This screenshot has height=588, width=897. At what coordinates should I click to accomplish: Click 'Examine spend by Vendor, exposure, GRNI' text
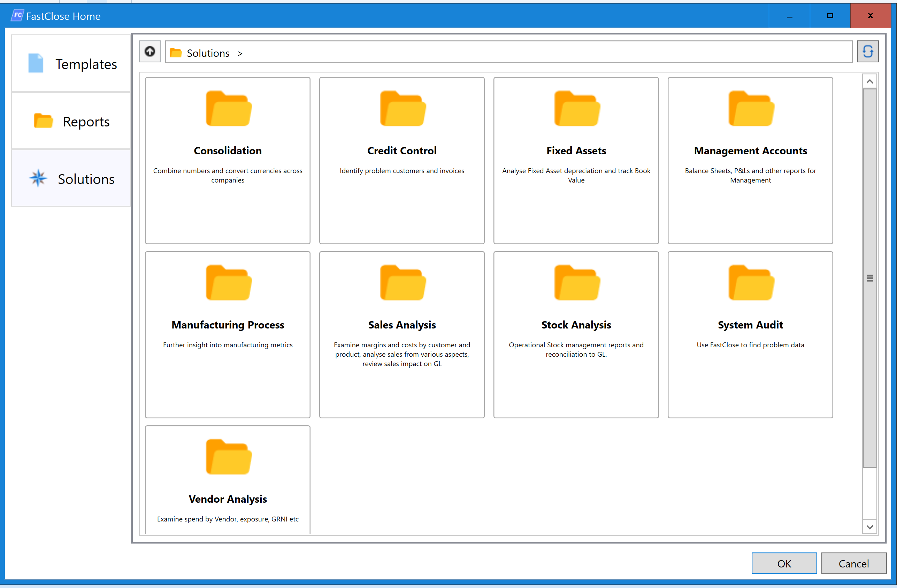[228, 519]
